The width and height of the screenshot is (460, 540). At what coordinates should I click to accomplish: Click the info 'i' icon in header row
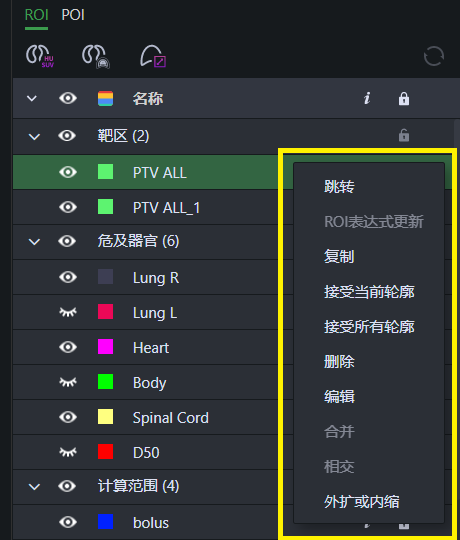click(x=367, y=98)
